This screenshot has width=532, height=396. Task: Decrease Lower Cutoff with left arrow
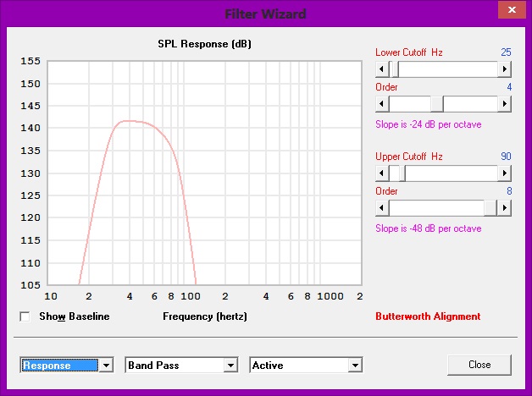pos(382,69)
